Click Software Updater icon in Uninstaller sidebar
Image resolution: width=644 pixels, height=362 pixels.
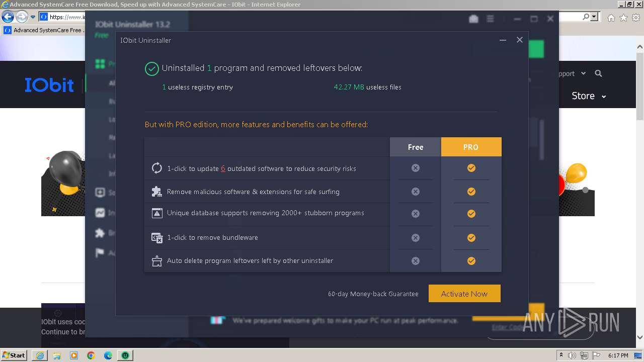[x=100, y=193]
